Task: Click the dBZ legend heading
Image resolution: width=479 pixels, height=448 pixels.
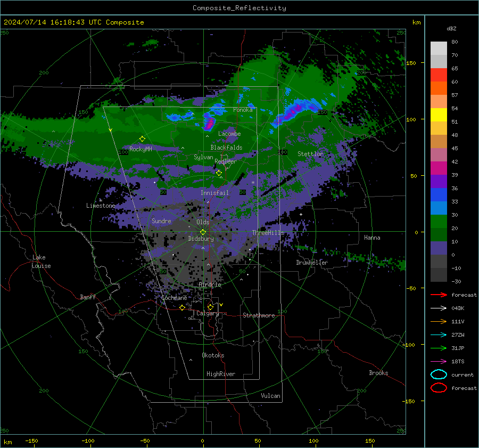Action: tap(451, 28)
